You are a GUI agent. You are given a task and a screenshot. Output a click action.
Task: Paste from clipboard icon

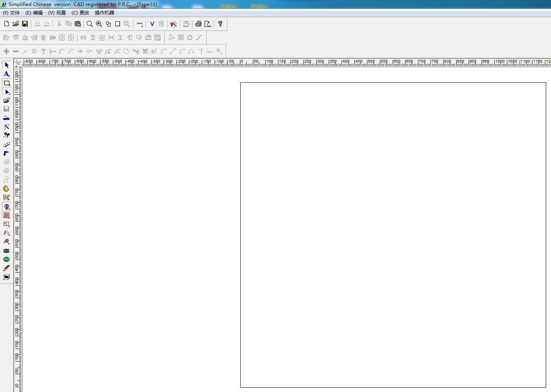(78, 24)
